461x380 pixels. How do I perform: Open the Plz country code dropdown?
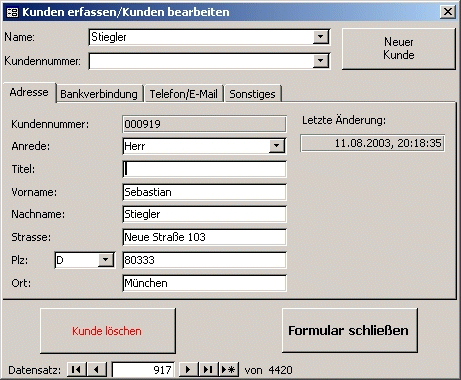[x=106, y=260]
